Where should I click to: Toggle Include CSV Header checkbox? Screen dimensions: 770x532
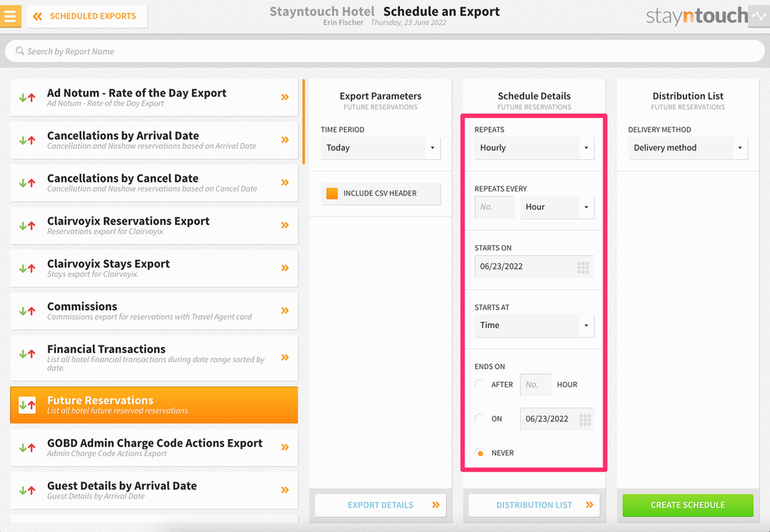click(332, 193)
